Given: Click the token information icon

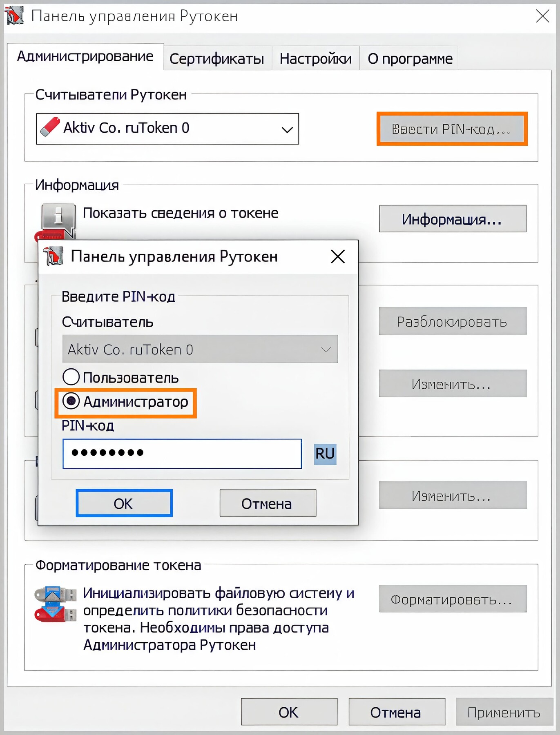Looking at the screenshot, I should click(x=58, y=218).
